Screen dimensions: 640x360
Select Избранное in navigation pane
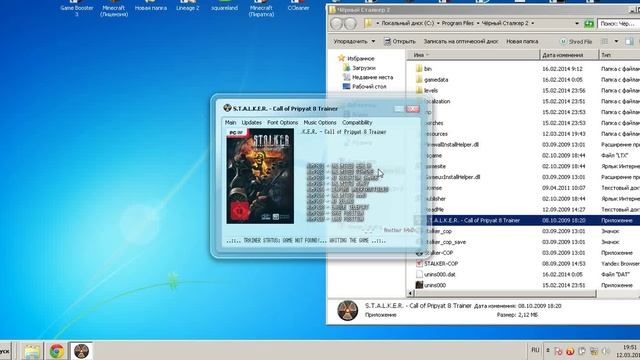(356, 58)
